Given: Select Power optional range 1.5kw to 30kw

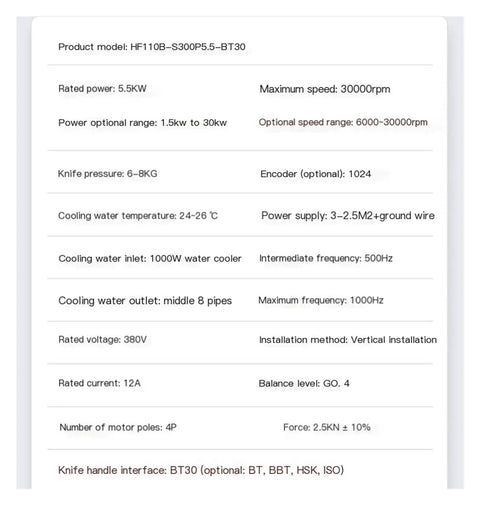Looking at the screenshot, I should [x=143, y=123].
